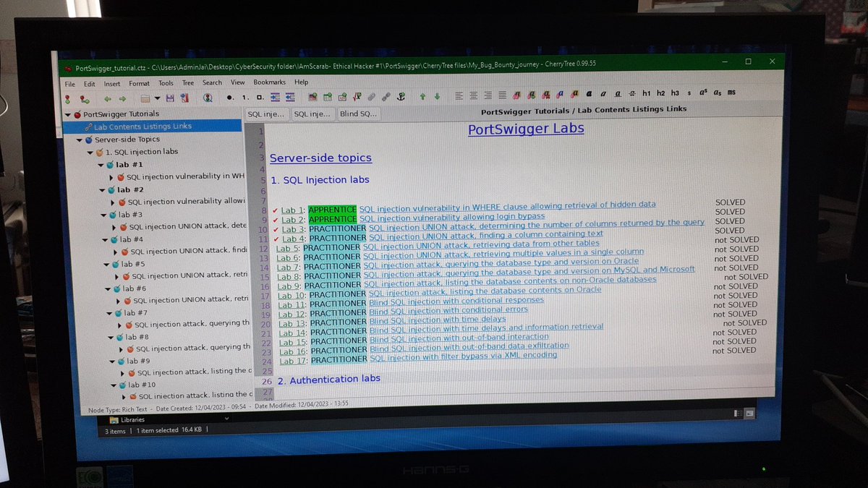Apply underline text formatting

pyautogui.click(x=618, y=93)
